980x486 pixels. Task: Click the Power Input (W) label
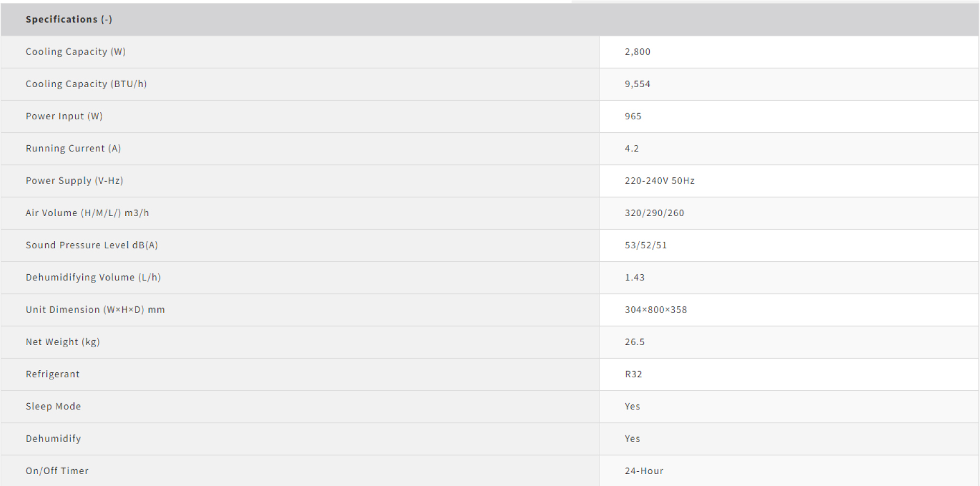click(x=64, y=116)
